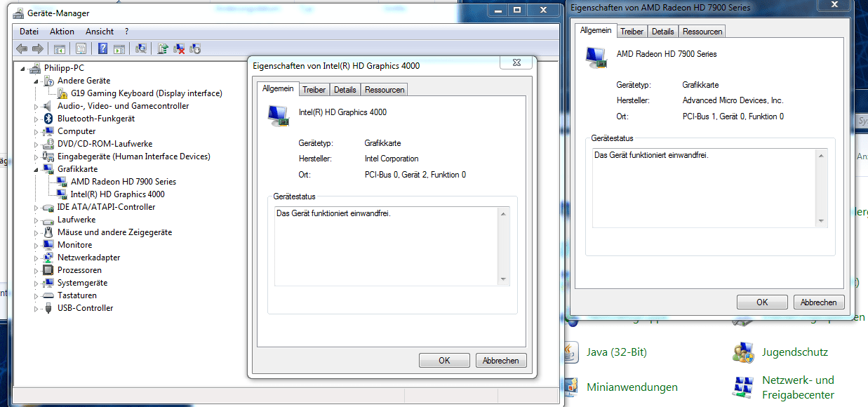This screenshot has width=868, height=407.
Task: Click the Netzwerkadapter icon
Action: point(48,258)
